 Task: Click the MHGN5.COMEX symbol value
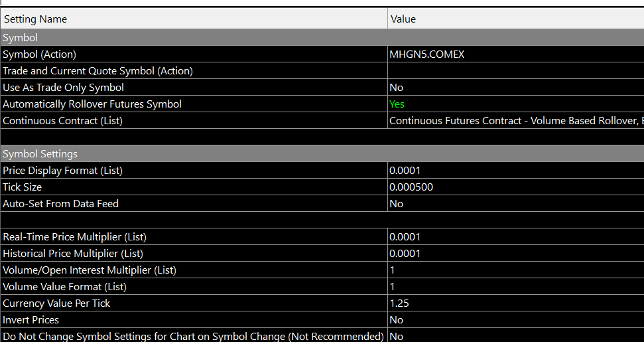pos(427,54)
